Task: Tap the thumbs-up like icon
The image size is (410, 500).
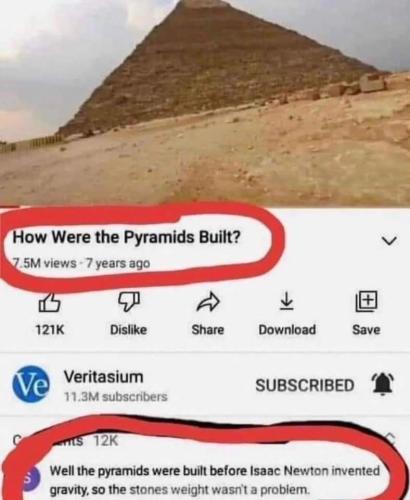Action: click(x=50, y=302)
